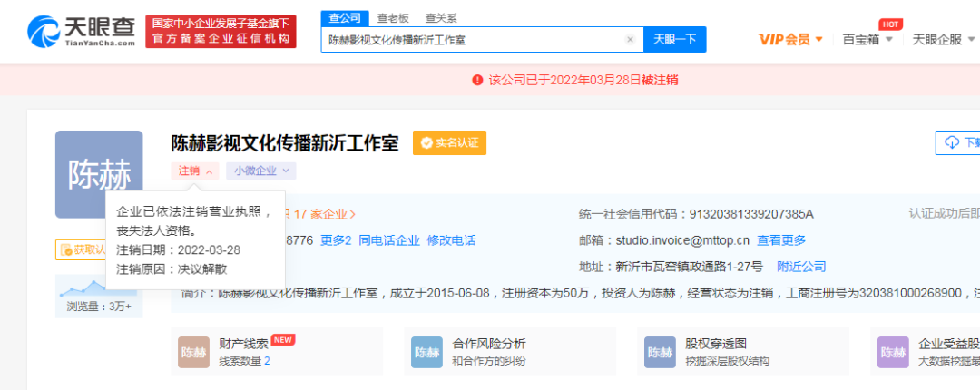Click the 17 家企业 link

coord(325,214)
